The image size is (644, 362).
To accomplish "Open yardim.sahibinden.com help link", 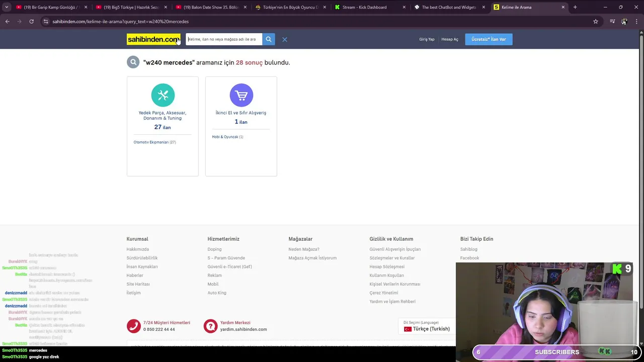I will (244, 329).
